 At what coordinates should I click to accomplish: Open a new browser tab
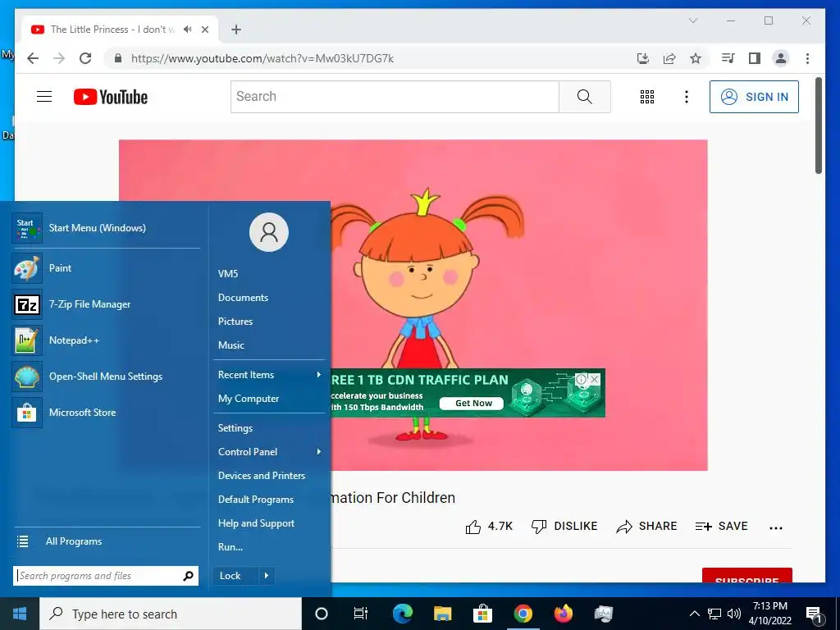tap(236, 30)
